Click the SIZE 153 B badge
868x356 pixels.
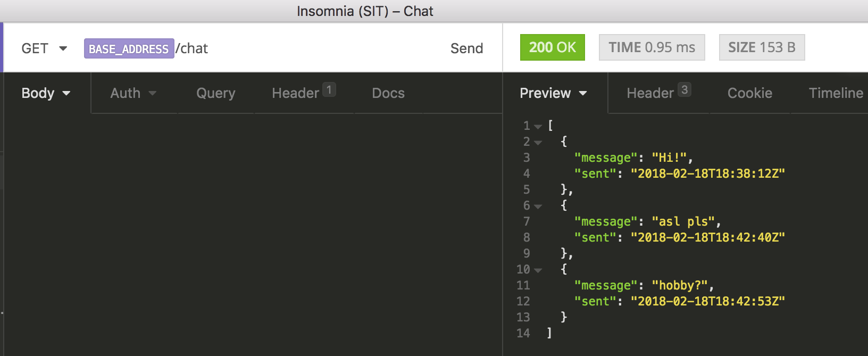pyautogui.click(x=761, y=47)
